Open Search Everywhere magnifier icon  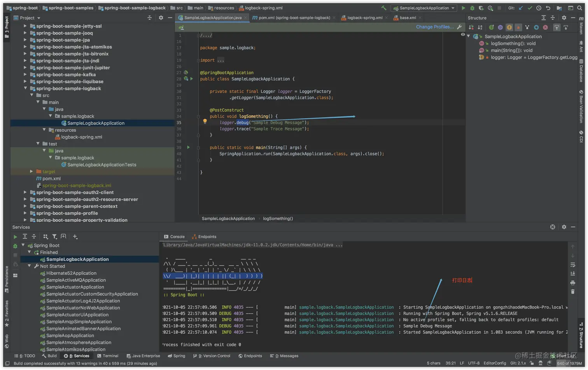579,8
